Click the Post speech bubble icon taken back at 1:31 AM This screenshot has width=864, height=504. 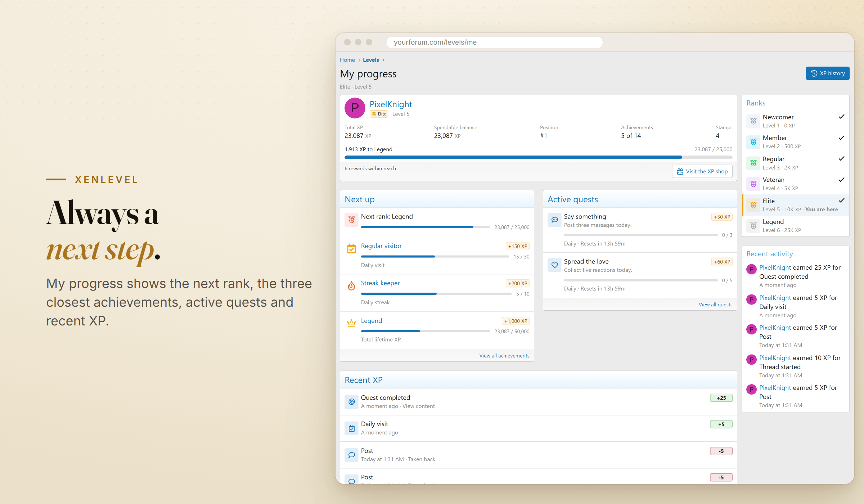(x=351, y=455)
